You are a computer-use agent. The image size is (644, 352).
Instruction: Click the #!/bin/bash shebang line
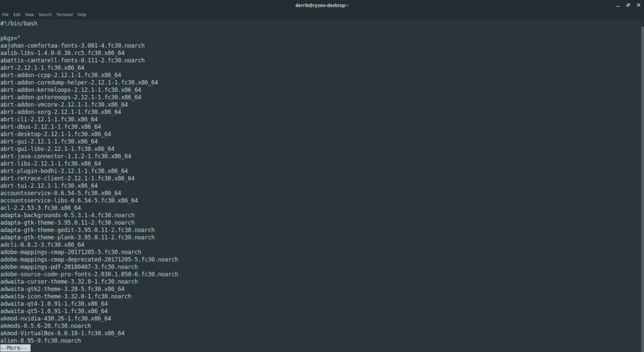pyautogui.click(x=19, y=24)
